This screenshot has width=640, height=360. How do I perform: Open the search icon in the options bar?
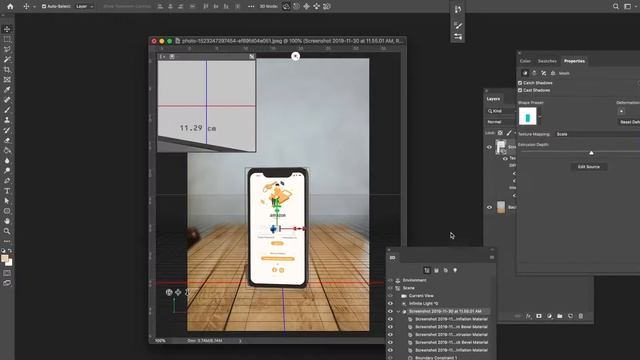[616, 7]
